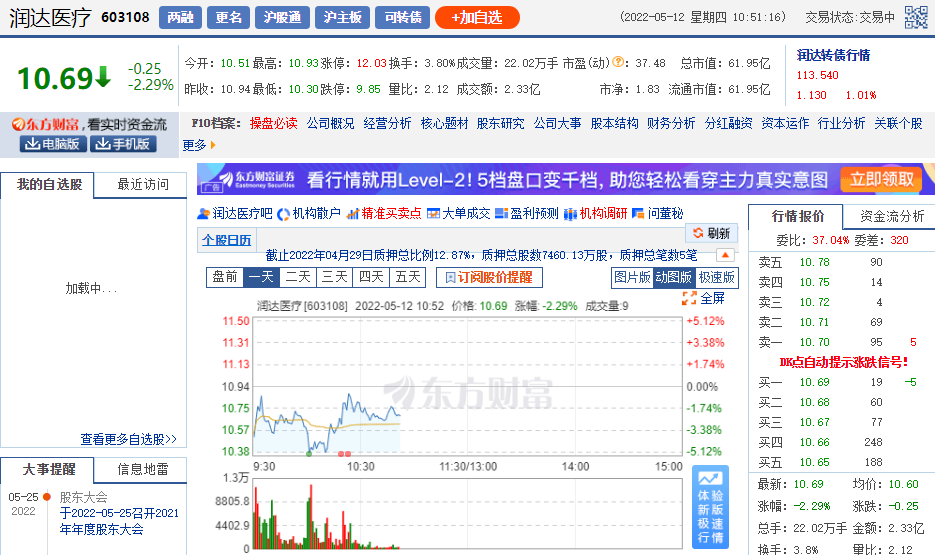Add stock with +加自选 button
Screen dimensions: 935x555
click(x=477, y=17)
